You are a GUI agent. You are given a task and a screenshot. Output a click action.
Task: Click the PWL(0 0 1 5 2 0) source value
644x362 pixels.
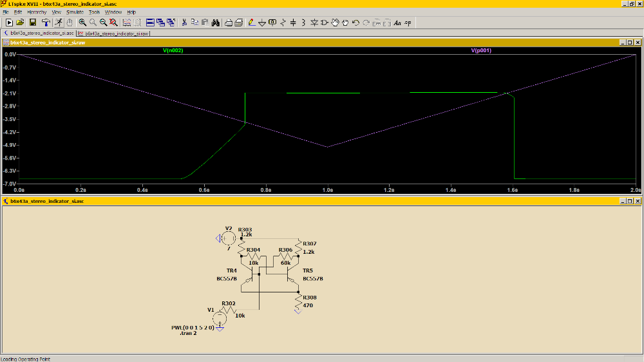tap(193, 327)
